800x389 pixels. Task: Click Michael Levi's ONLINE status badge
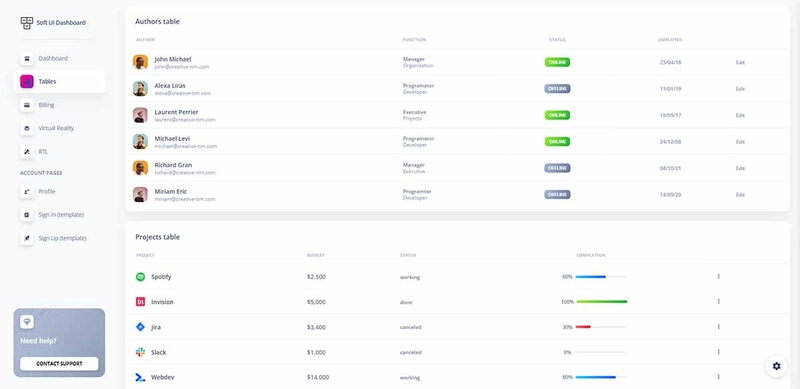coord(557,141)
